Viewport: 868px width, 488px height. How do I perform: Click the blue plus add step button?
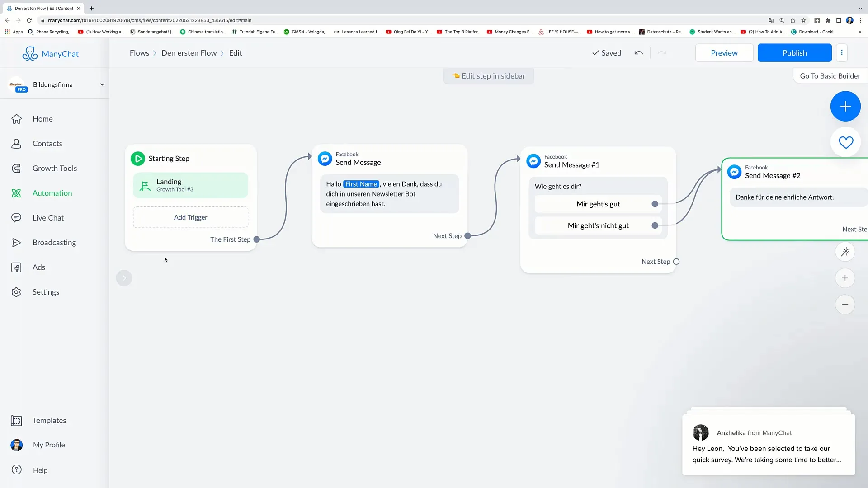[x=845, y=106]
